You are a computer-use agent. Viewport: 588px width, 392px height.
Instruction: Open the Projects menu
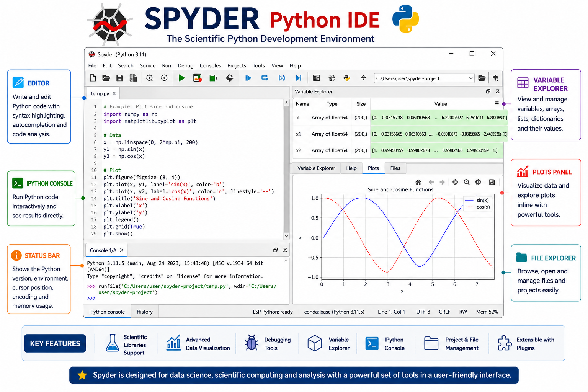tap(237, 65)
